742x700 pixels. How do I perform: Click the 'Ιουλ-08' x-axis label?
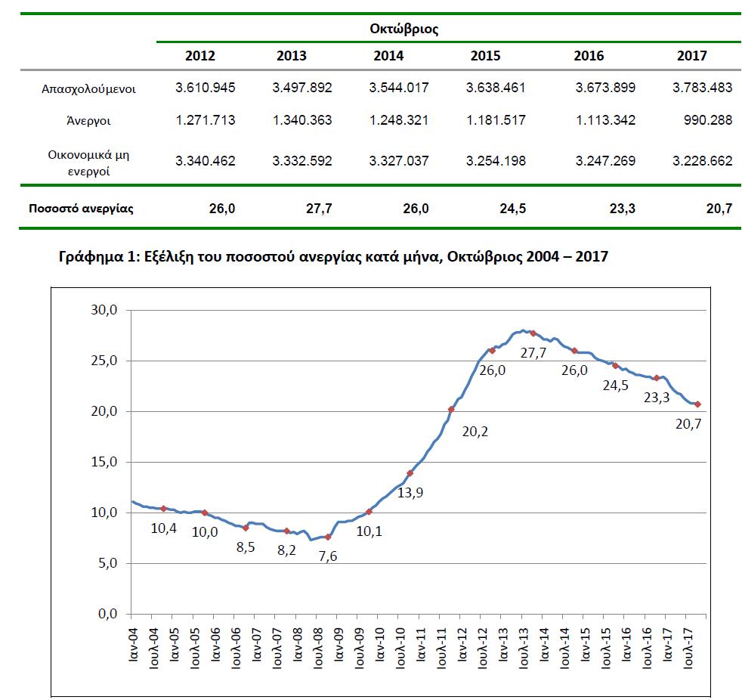[318, 648]
